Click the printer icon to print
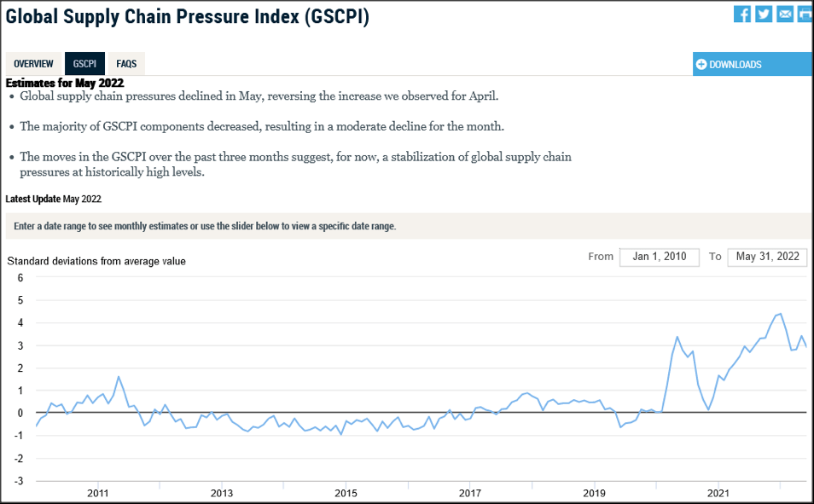 [805, 14]
